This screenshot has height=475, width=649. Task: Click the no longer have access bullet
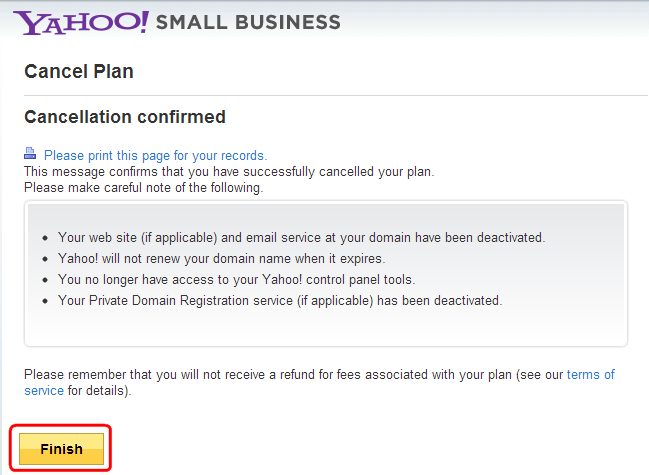(236, 280)
